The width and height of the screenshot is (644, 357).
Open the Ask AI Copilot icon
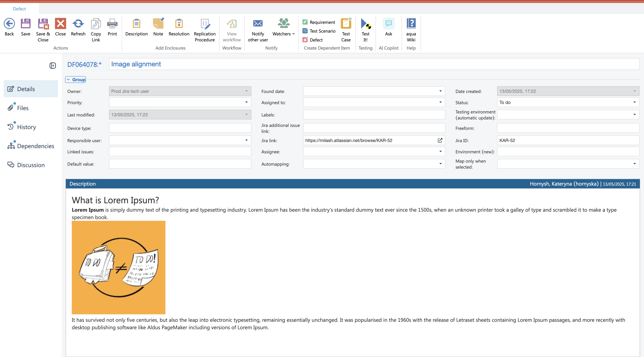388,24
